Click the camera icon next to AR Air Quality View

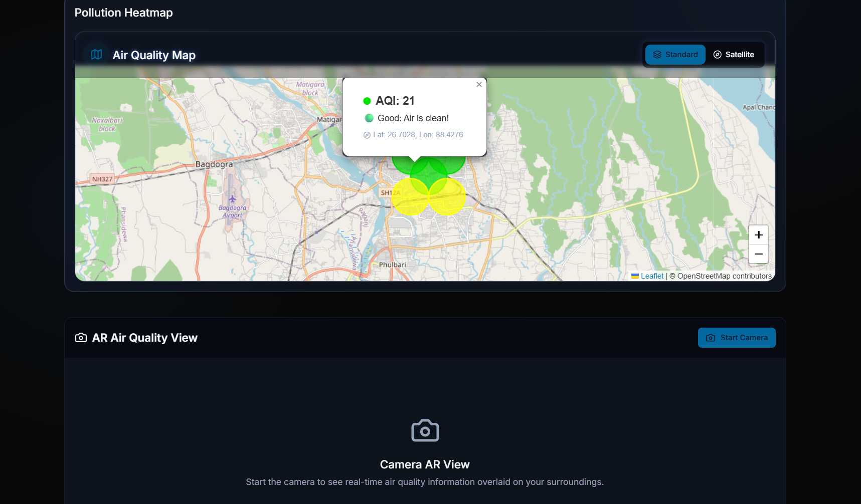(x=81, y=338)
